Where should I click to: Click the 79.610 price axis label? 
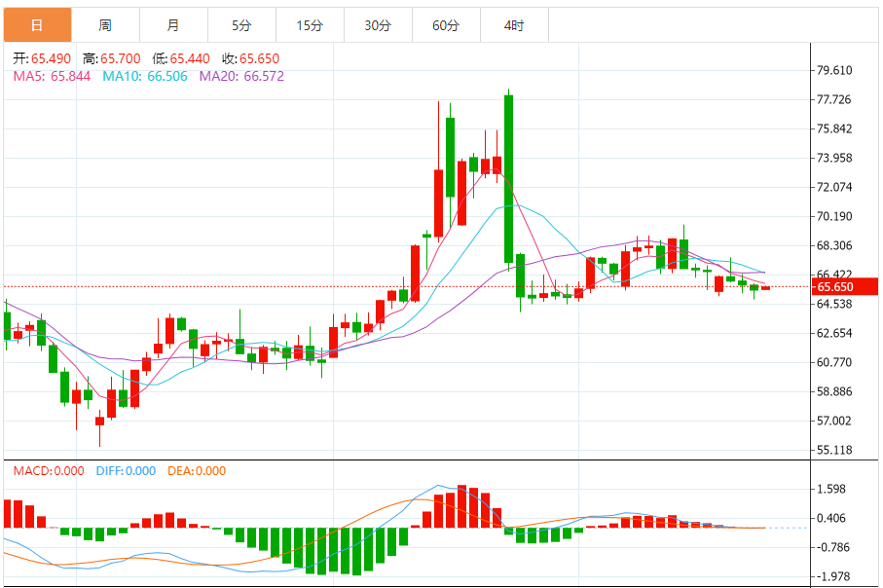pos(834,70)
